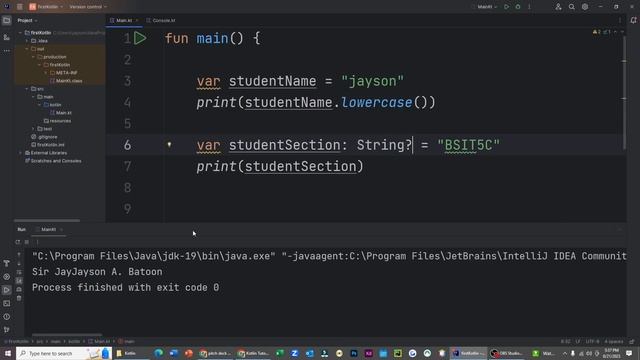Switch to Console.kt editor tab

(161, 20)
